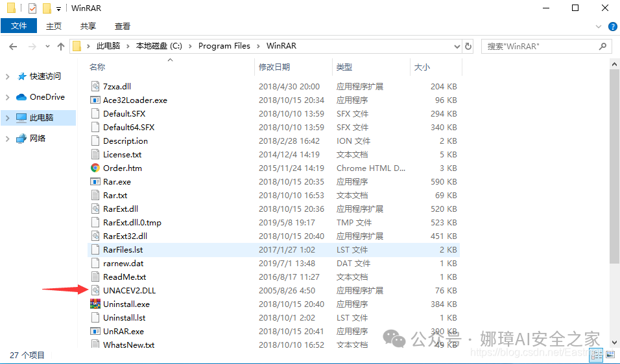The width and height of the screenshot is (620, 364).
Task: Navigate to 此电脑 in address bar
Action: (108, 46)
